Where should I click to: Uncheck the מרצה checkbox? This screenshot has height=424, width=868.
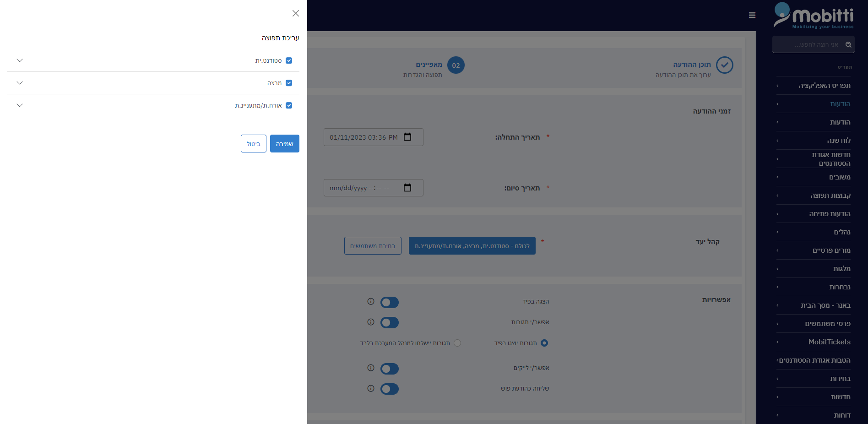tap(289, 83)
